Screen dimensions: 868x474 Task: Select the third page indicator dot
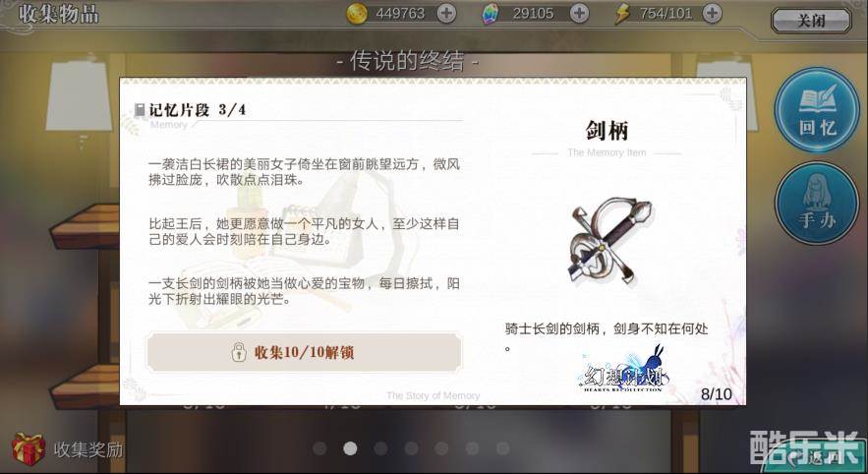[x=380, y=448]
